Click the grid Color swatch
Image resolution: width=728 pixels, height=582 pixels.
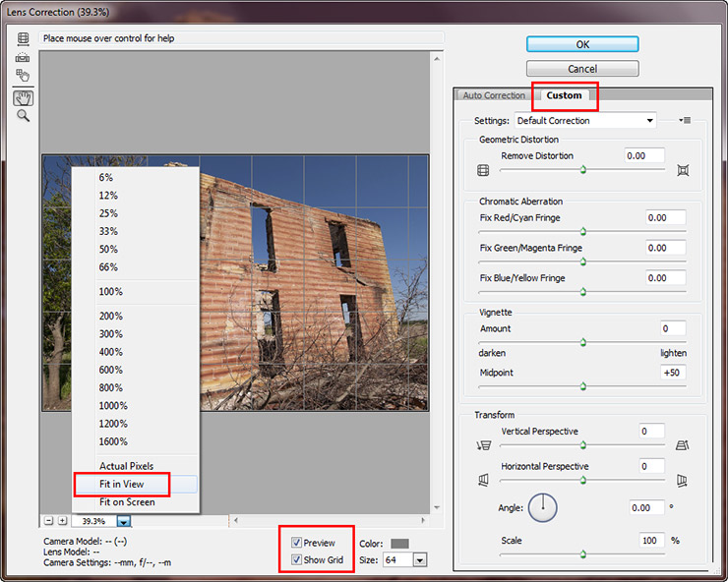point(399,544)
